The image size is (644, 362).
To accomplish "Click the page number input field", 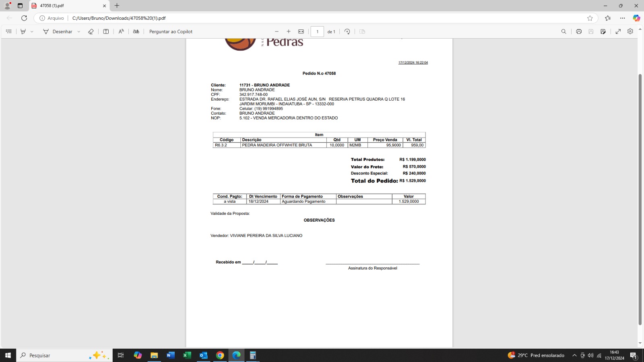I will click(317, 31).
